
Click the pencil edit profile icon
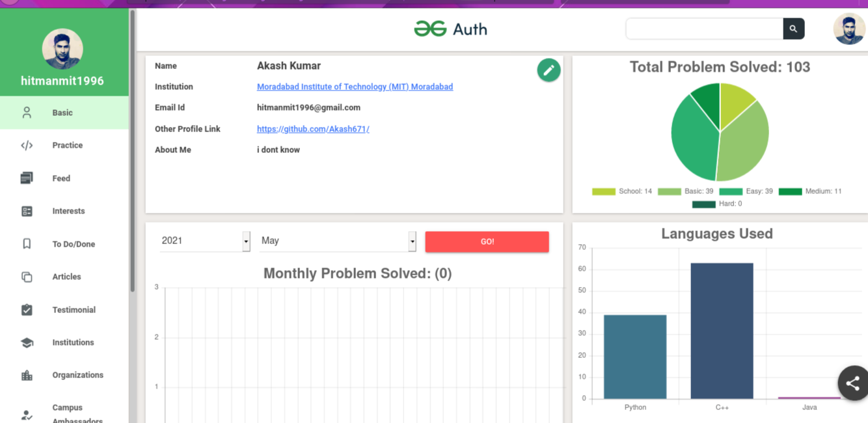(x=549, y=70)
